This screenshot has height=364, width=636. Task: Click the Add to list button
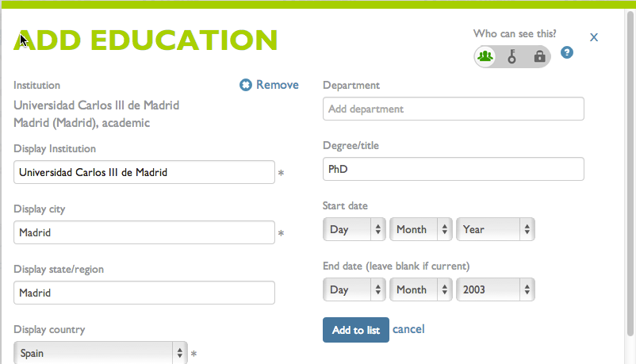[356, 330]
